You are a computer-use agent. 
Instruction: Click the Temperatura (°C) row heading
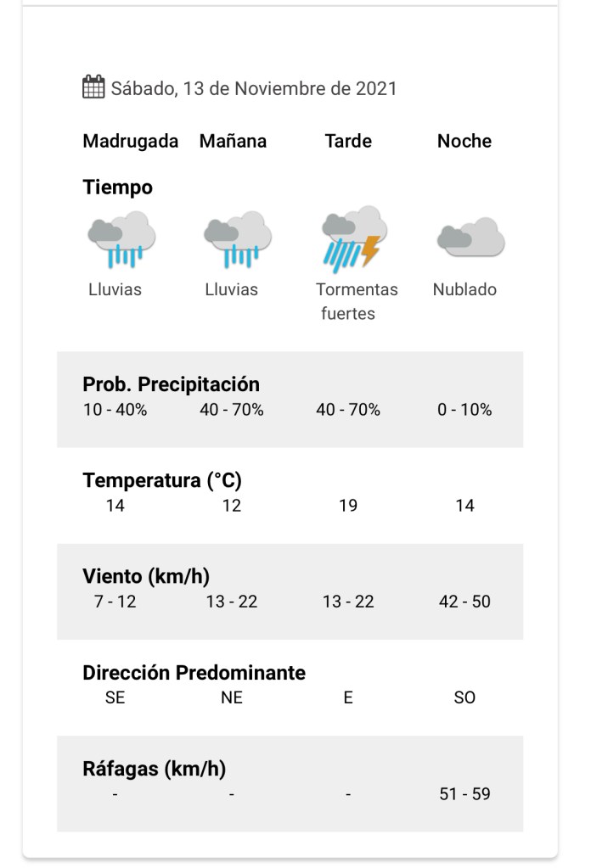(162, 481)
